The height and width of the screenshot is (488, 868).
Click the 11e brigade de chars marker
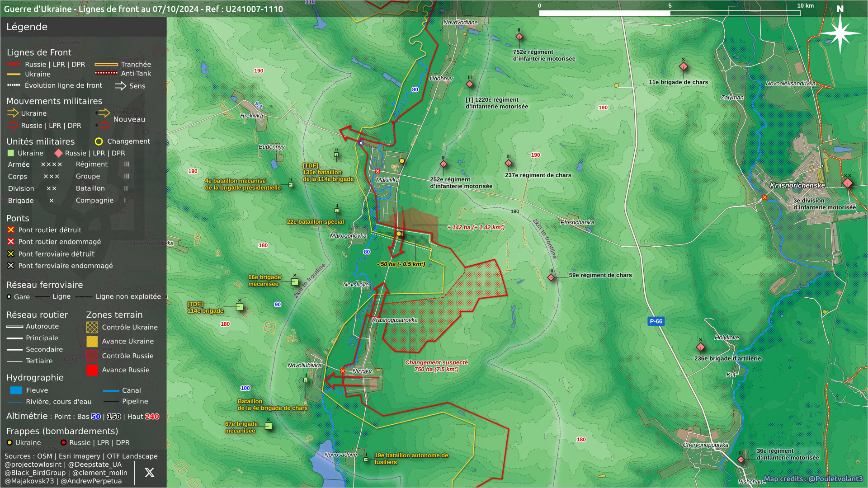[683, 67]
